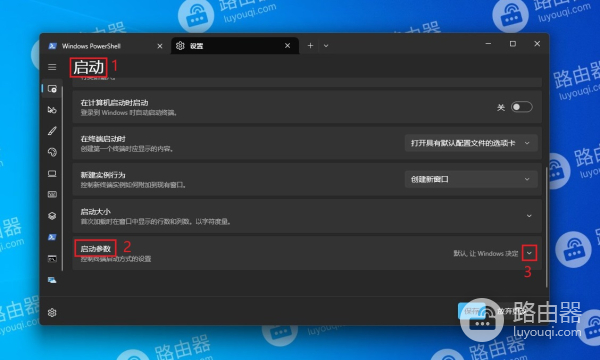The height and width of the screenshot is (360, 600).
Task: Minimize the terminal window
Action: pyautogui.click(x=488, y=44)
